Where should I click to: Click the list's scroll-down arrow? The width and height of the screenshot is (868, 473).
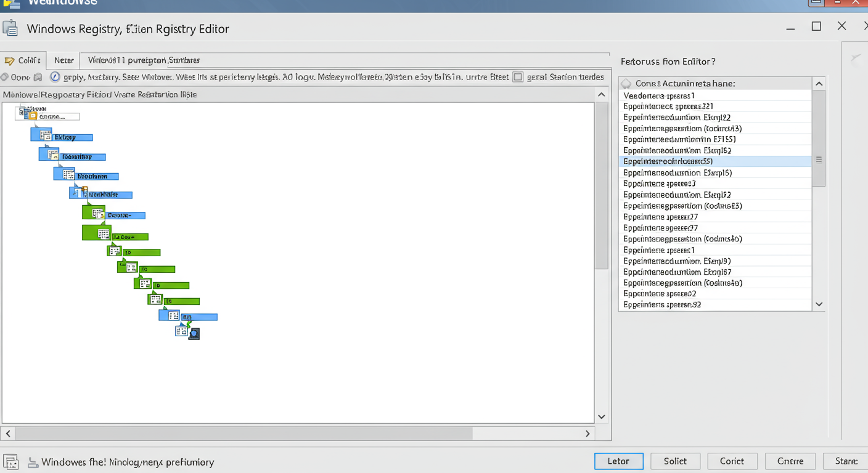tap(819, 304)
